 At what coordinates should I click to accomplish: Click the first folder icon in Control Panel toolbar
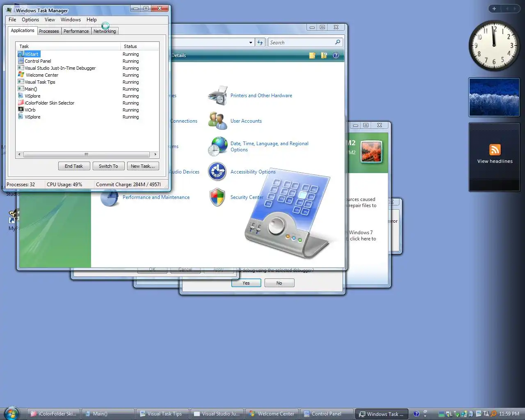312,55
